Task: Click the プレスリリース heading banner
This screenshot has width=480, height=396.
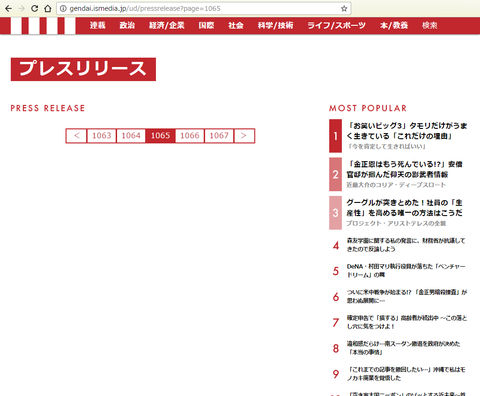Action: [83, 69]
